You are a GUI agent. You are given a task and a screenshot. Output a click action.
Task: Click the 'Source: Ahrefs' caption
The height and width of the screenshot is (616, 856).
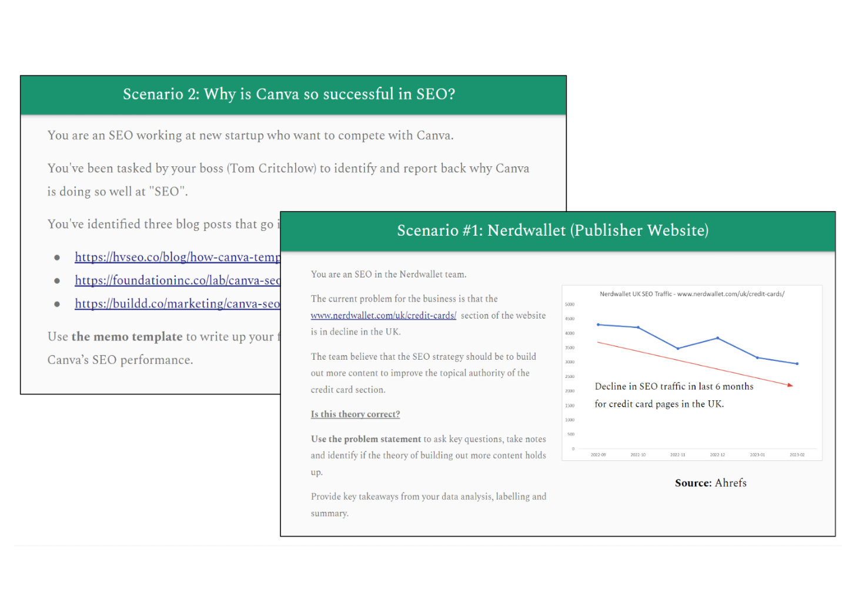[x=710, y=483]
